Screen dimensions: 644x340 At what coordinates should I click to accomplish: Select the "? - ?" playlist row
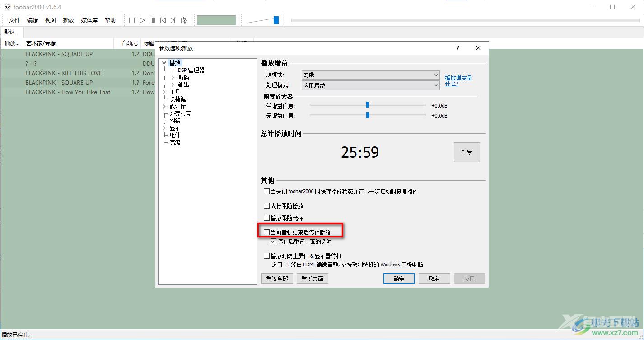point(78,63)
